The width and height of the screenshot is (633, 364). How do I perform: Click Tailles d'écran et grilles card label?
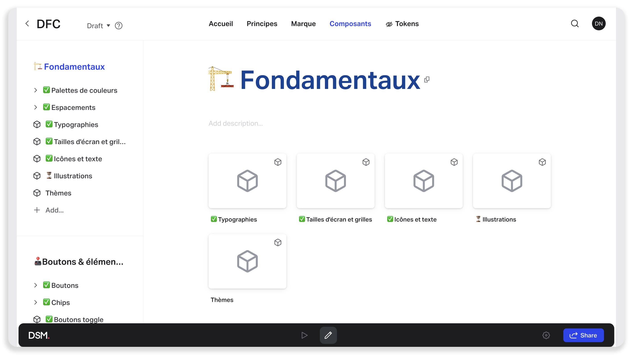[x=335, y=219]
